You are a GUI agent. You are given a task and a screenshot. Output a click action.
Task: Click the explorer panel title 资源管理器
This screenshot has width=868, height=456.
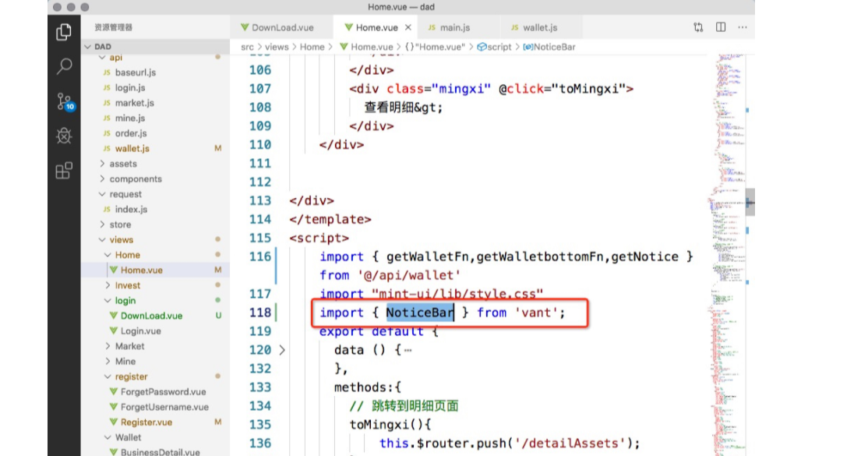click(114, 27)
